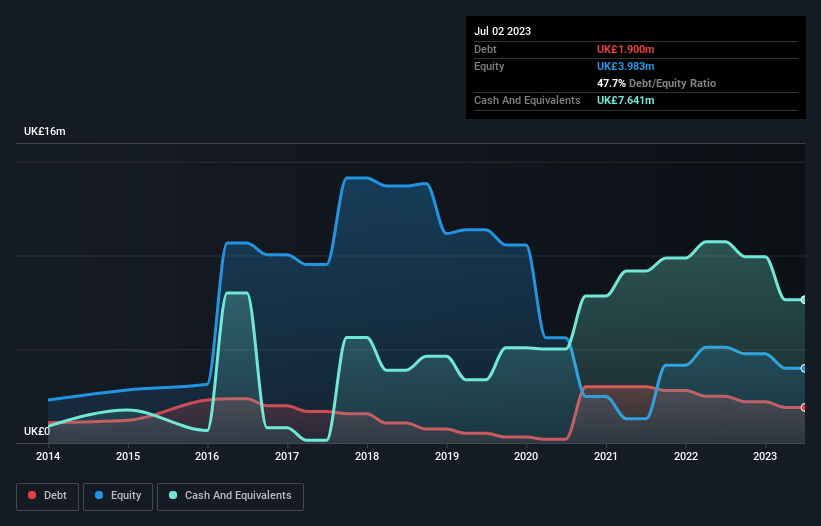821x526 pixels.
Task: Click the red Debt endpoint marker
Action: [804, 407]
